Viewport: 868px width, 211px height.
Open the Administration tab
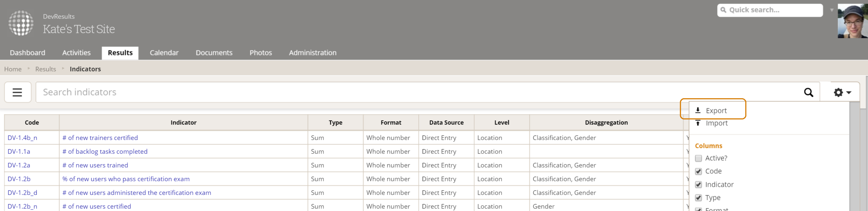pos(313,53)
